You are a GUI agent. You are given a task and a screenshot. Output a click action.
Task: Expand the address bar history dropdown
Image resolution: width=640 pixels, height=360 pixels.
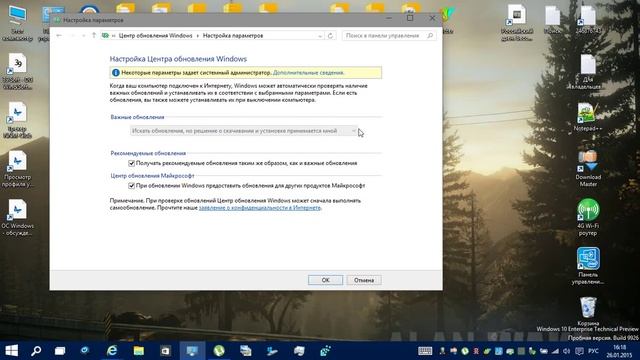pyautogui.click(x=320, y=36)
